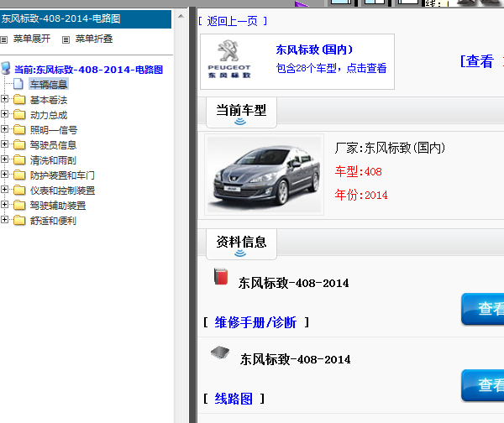Screen dimensions: 504x423
Task: Click the 返回上一页 link
Action: click(233, 21)
